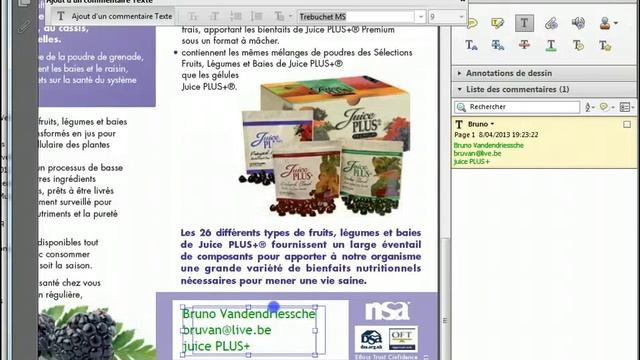Screen dimensions: 640x360
Task: Select Bruno's comment in the list
Action: coord(544,143)
